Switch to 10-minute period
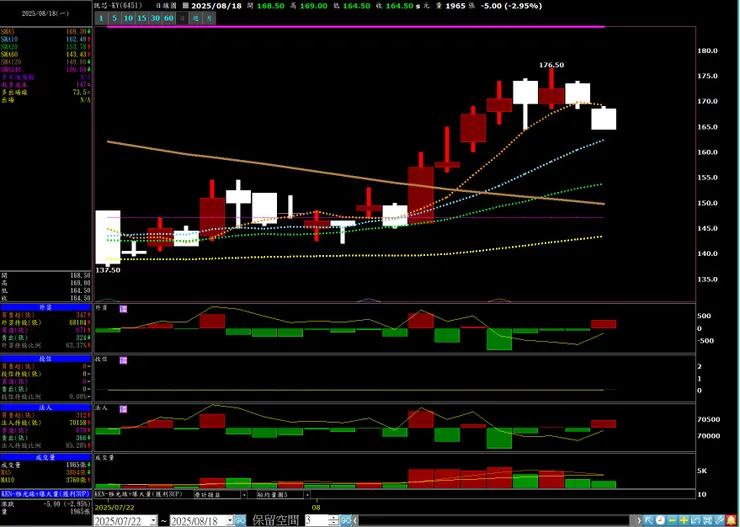The width and height of the screenshot is (740, 527). point(128,18)
